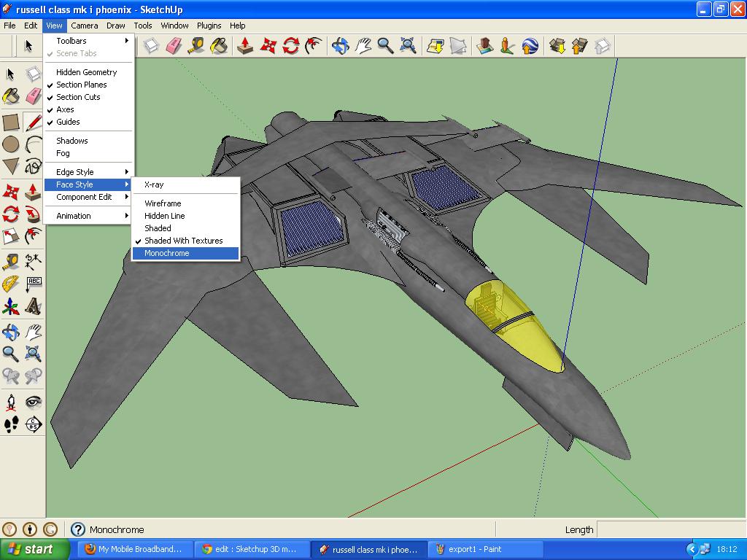The image size is (747, 560).
Task: Select the Circle drawing tool
Action: 10,144
